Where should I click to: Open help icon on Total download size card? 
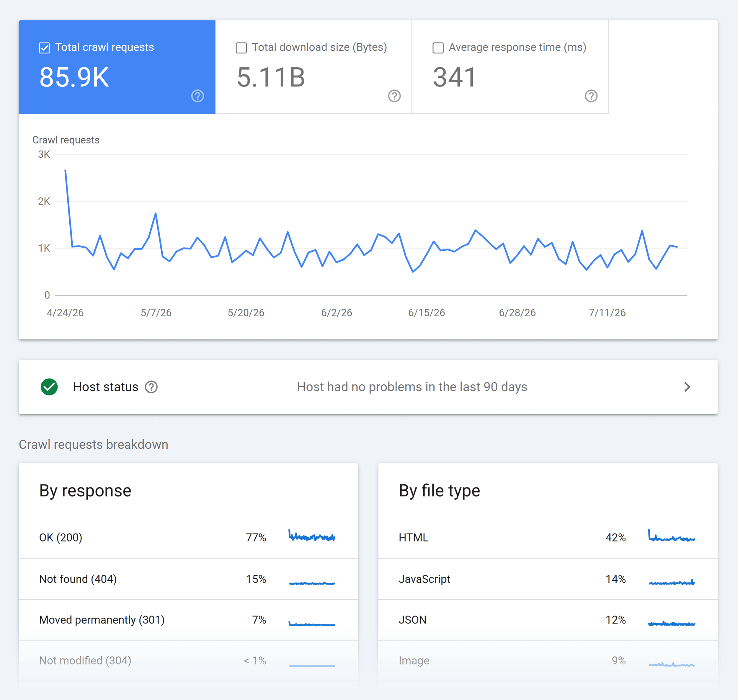tap(394, 96)
